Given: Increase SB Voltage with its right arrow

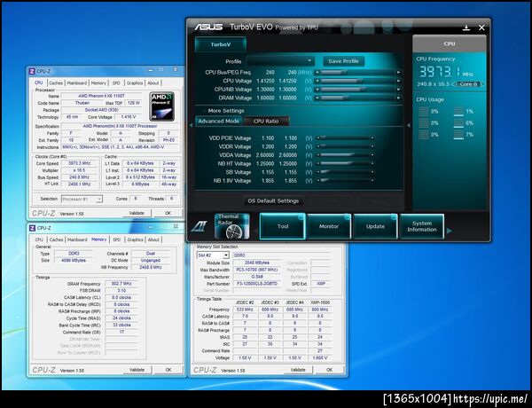Looking at the screenshot, I should 372,172.
